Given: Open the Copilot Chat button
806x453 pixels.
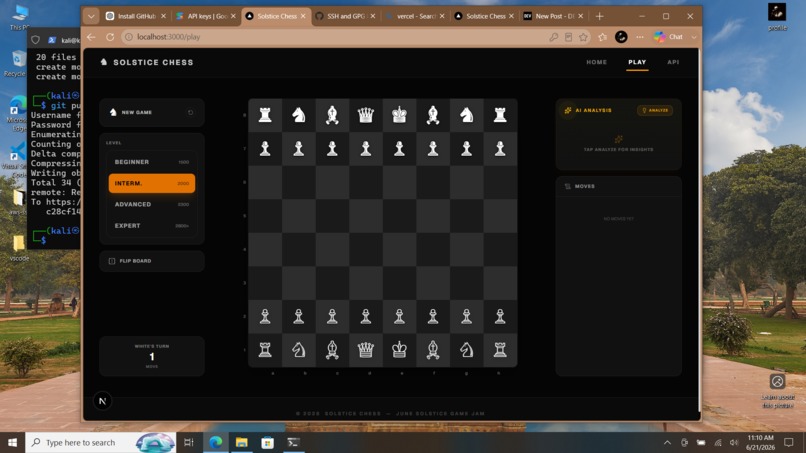Looking at the screenshot, I should click(669, 37).
